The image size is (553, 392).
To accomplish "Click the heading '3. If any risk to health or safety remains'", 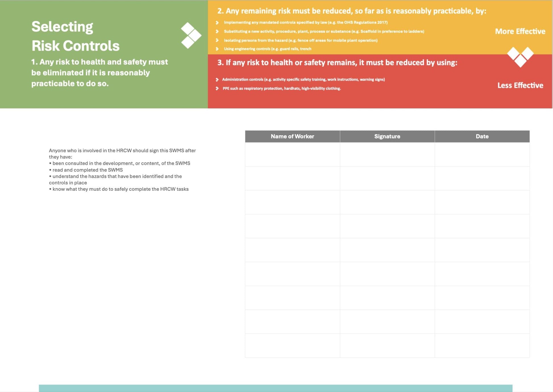I will 337,63.
